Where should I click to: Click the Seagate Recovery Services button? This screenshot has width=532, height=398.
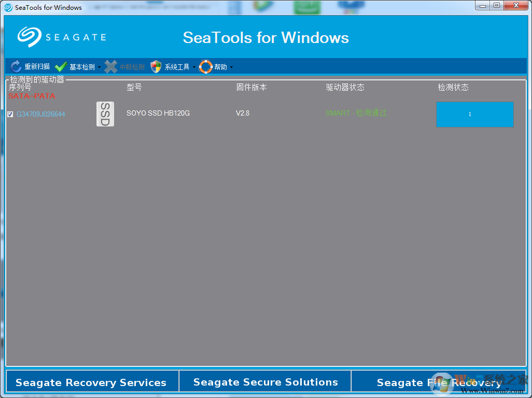92,382
